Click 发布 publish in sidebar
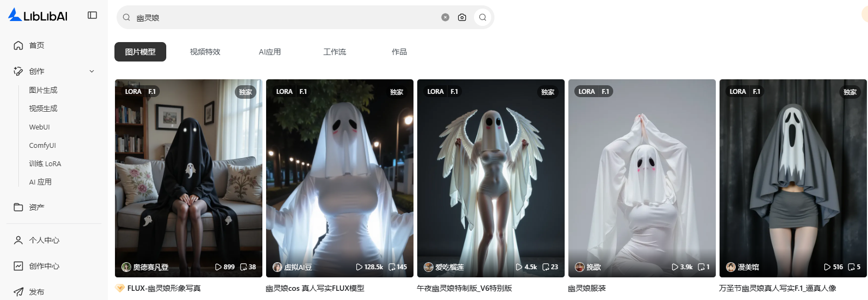 click(37, 292)
